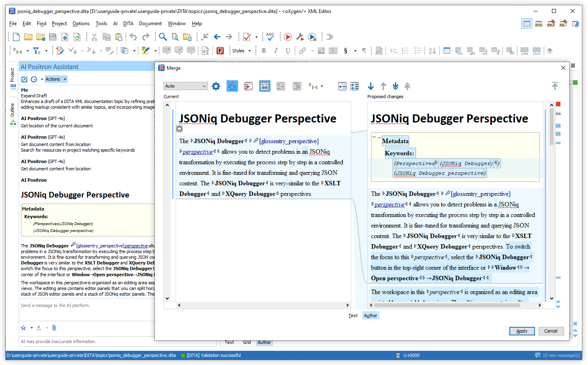Screen dimensions: 588x365
Task: Click the attach paperclip icon in AI panel
Action: (54, 328)
